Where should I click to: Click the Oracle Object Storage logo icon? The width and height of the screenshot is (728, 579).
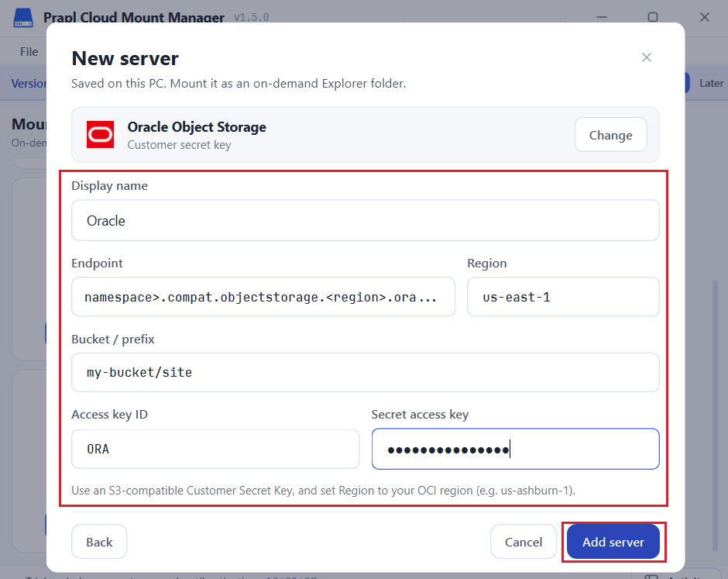[100, 135]
